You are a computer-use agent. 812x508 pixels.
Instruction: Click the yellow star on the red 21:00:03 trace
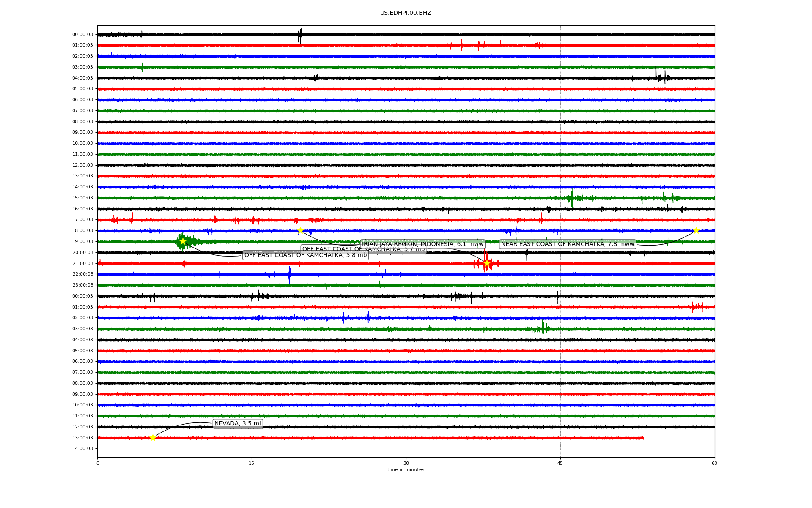[487, 263]
